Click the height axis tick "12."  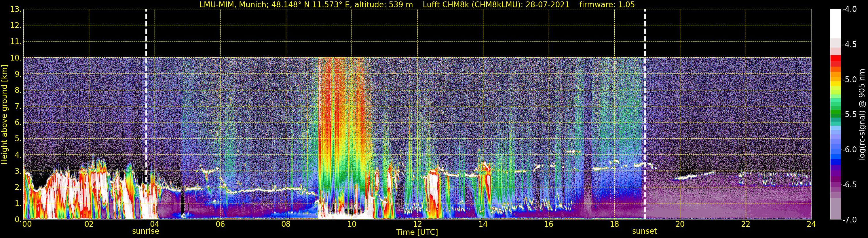16,25
